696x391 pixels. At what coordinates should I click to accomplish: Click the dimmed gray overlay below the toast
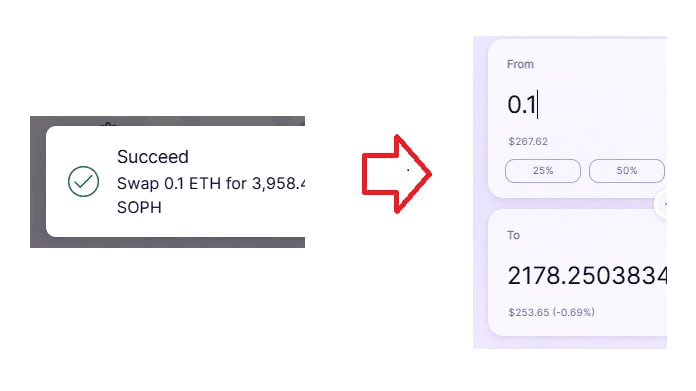167,242
